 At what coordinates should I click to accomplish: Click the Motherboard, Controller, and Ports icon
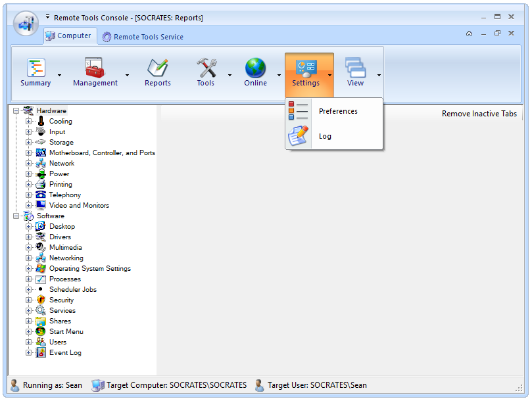pyautogui.click(x=41, y=153)
